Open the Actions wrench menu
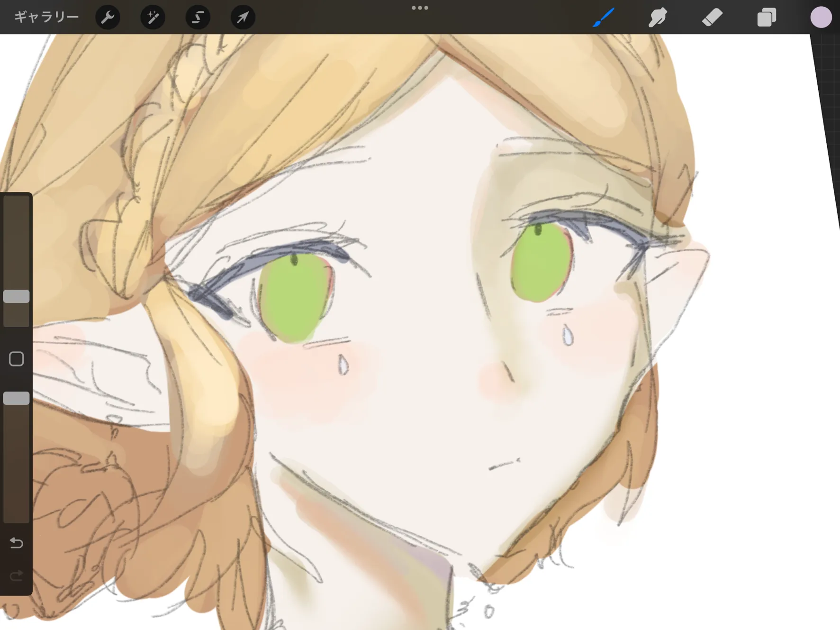This screenshot has height=630, width=840. pos(108,18)
